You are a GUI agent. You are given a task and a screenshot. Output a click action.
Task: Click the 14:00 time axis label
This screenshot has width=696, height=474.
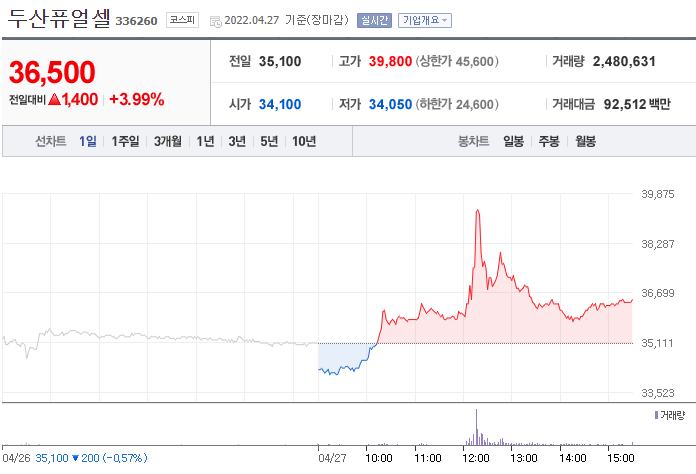(x=573, y=458)
